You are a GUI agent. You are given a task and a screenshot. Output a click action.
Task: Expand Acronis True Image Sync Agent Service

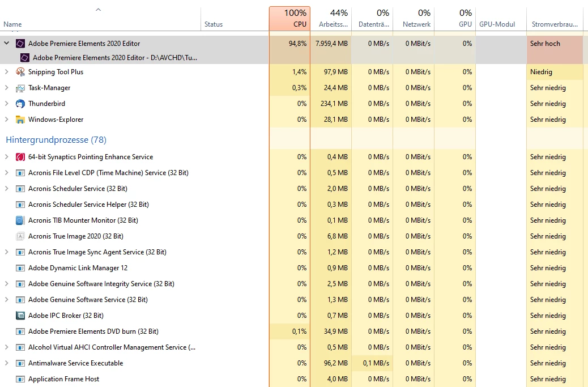[x=6, y=252]
